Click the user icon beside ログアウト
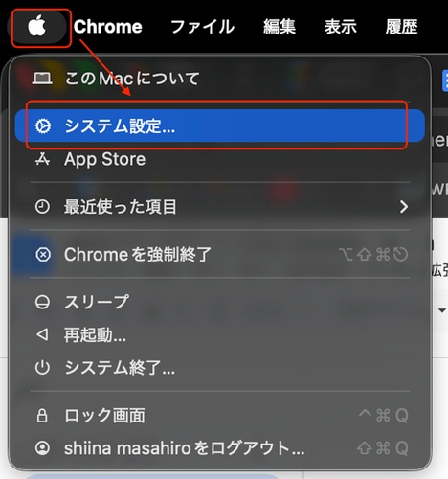Screen dimensions: 448x479 [x=42, y=448]
